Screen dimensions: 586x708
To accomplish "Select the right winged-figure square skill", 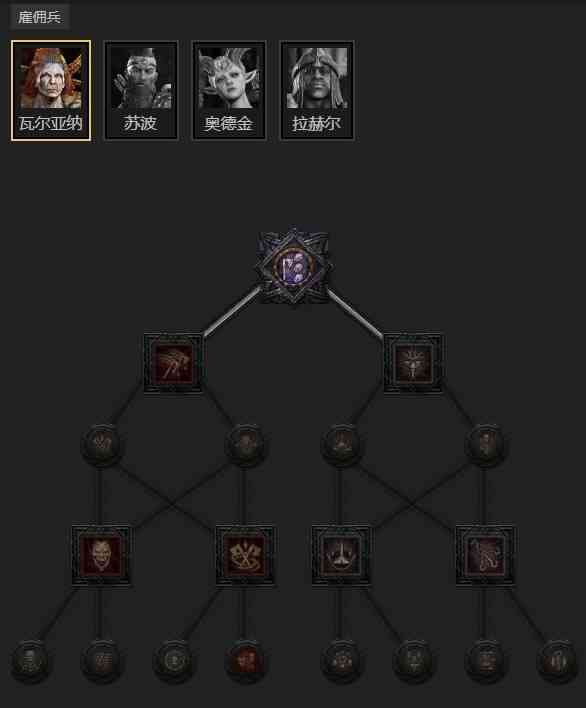I will [413, 363].
